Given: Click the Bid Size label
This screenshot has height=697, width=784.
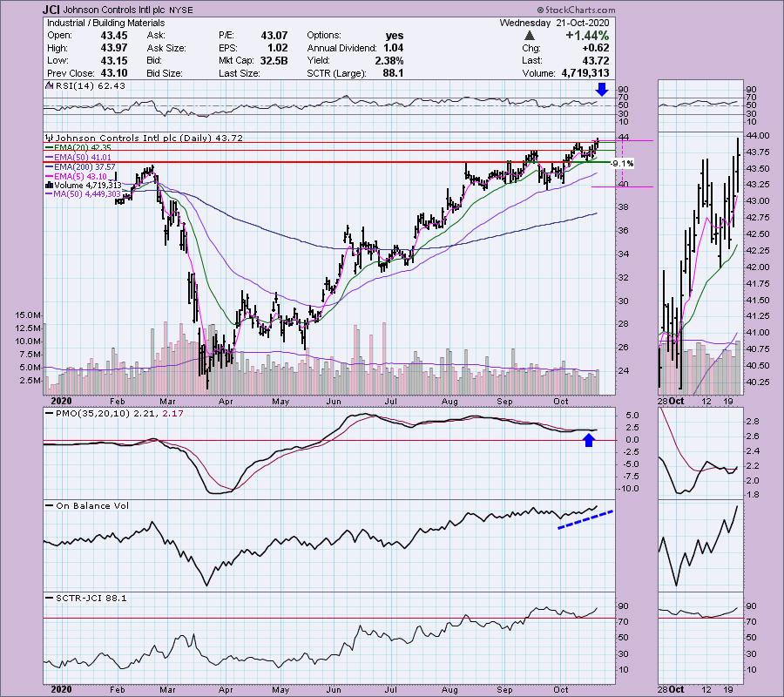Looking at the screenshot, I should (x=165, y=73).
